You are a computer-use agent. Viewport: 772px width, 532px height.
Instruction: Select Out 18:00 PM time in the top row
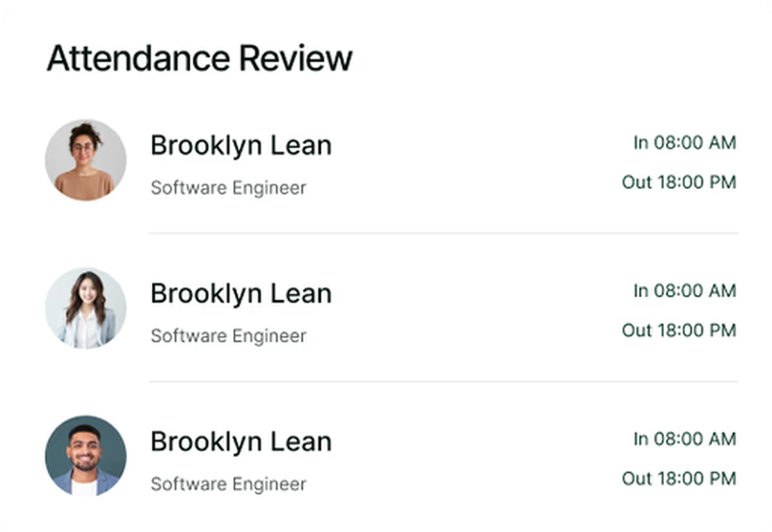[x=679, y=182]
